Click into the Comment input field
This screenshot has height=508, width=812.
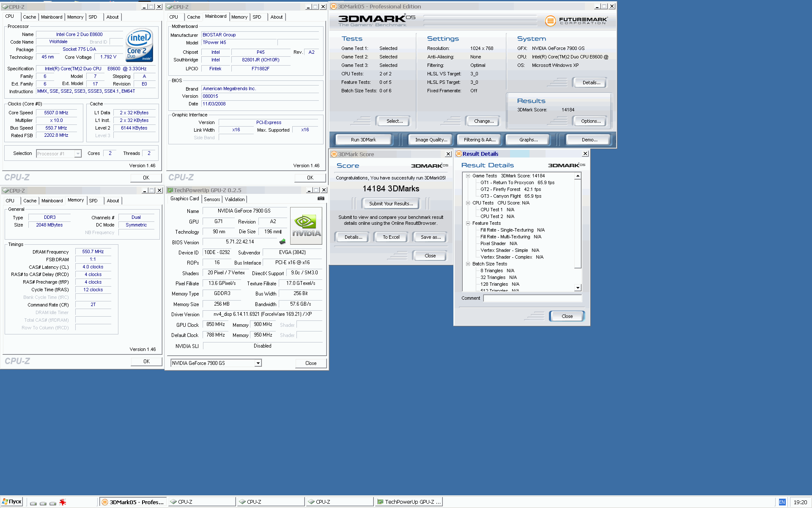coord(532,298)
